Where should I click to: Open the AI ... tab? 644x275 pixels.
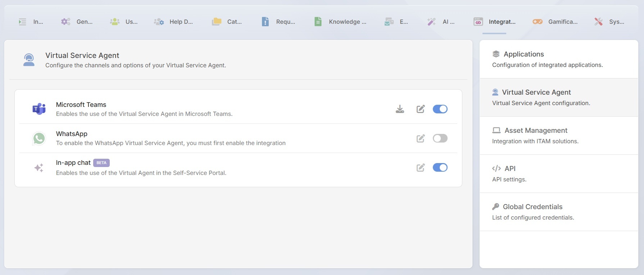(441, 22)
